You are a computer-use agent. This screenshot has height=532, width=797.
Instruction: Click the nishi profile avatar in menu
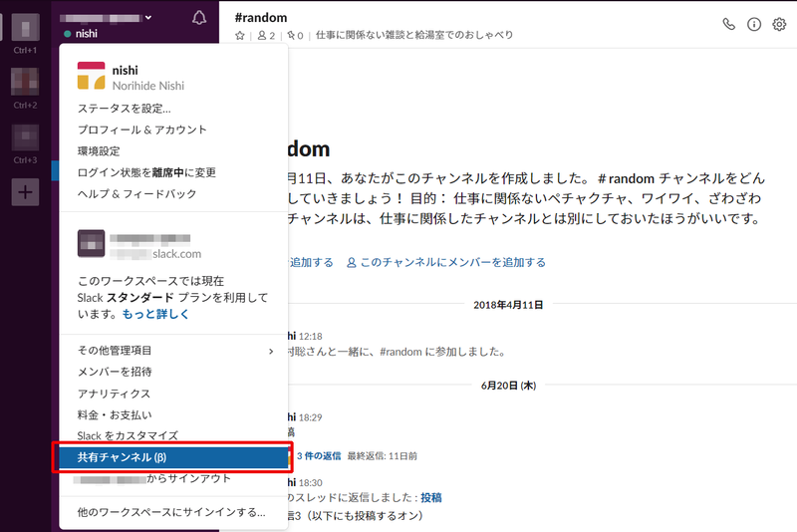[91, 76]
